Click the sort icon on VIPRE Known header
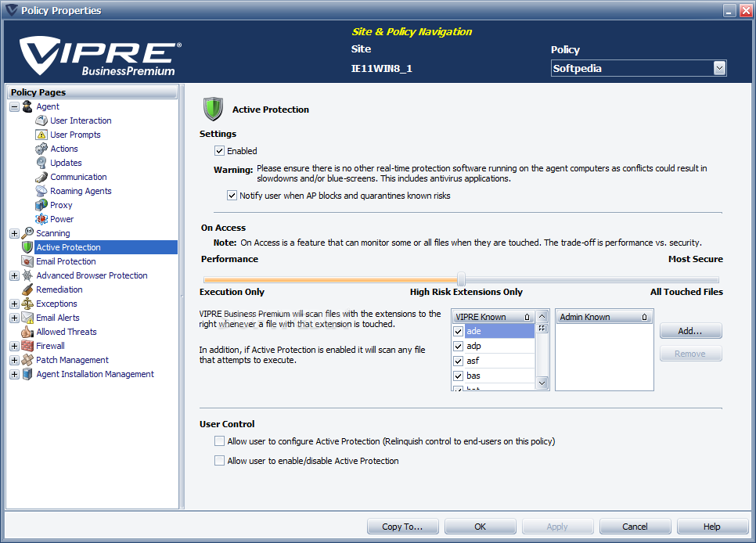Viewport: 756px width, 543px height. point(527,317)
